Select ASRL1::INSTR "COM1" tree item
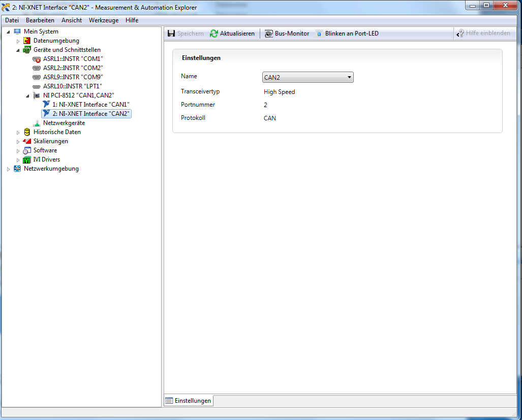522x420 pixels. (x=73, y=59)
